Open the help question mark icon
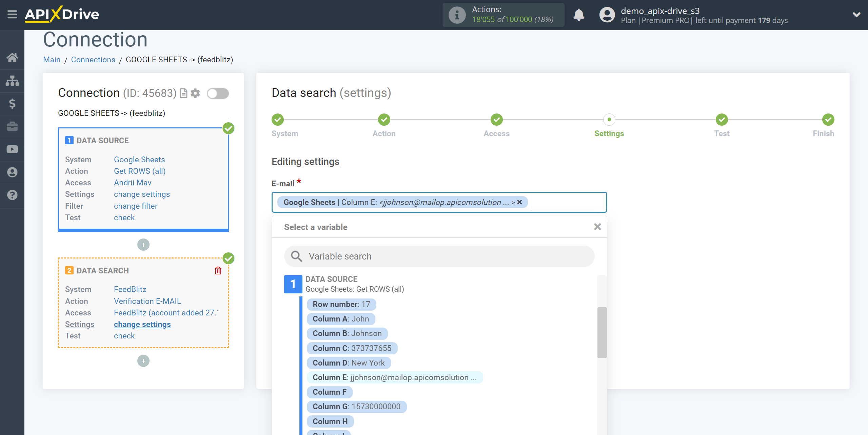The width and height of the screenshot is (868, 435). [12, 195]
